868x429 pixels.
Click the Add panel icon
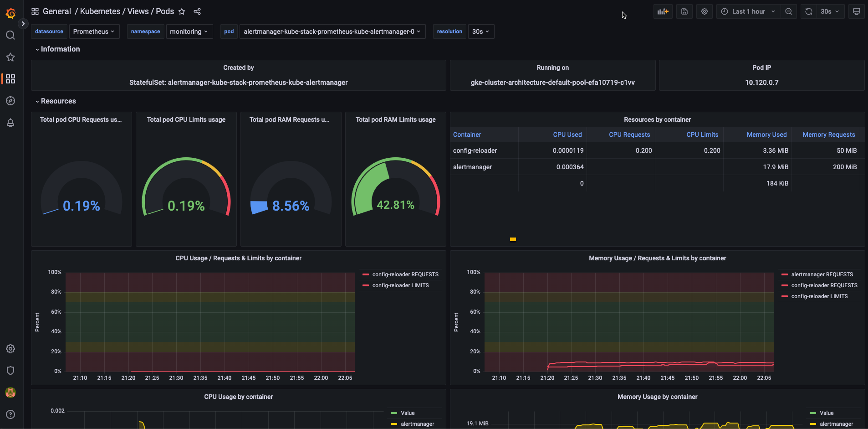pos(663,11)
